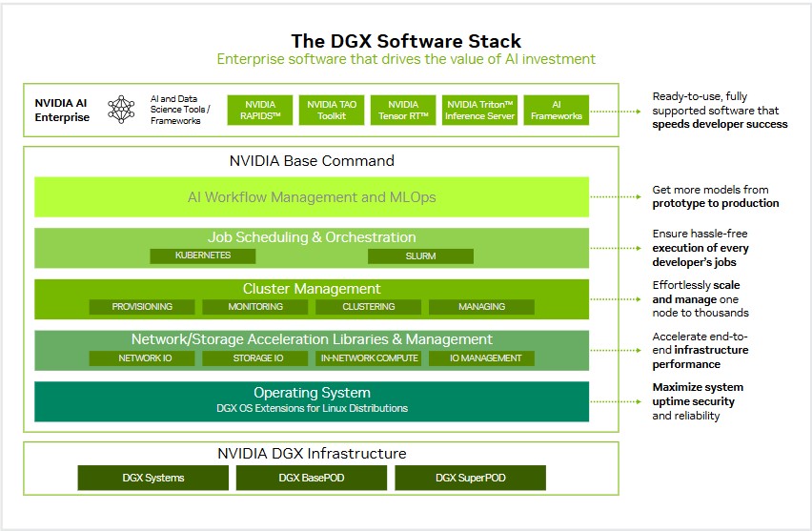Select the MANAGING box
The width and height of the screenshot is (812, 531).
tap(481, 307)
